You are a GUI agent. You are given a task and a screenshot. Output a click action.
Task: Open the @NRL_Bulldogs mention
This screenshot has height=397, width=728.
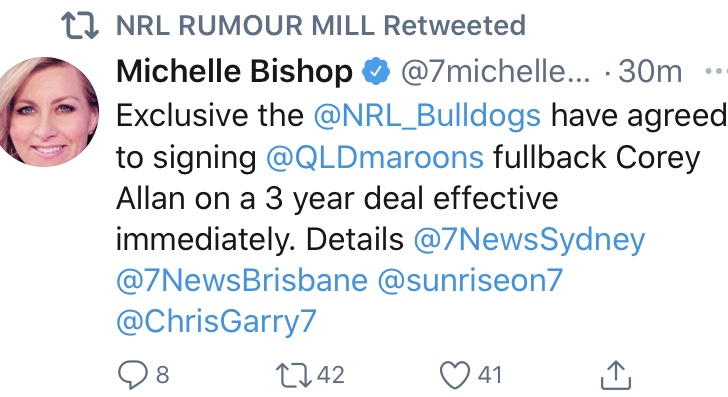[x=427, y=116]
